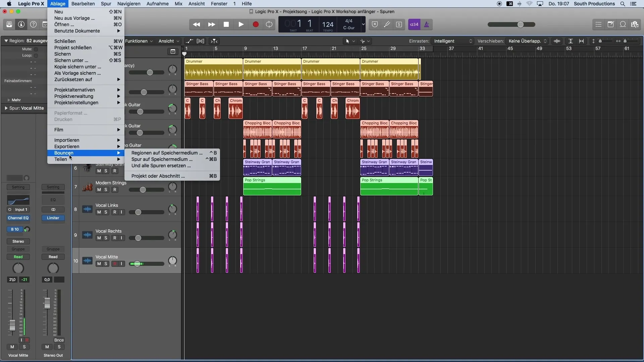Open the LCD display mode dropdown arrow
The height and width of the screenshot is (362, 644).
[363, 24]
